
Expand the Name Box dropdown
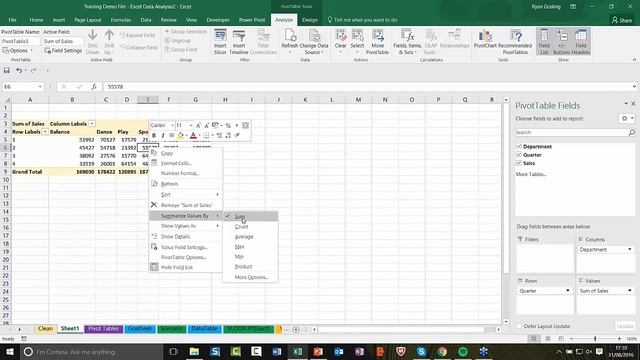pyautogui.click(x=40, y=87)
